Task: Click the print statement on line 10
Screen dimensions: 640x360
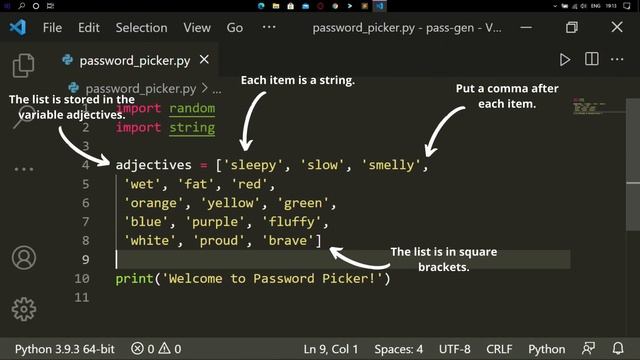Action: [x=253, y=279]
